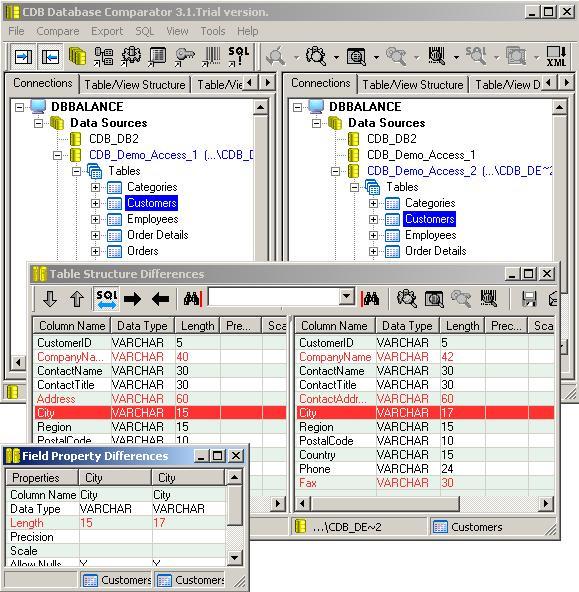
Task: Click the gear settings icon in main toolbar
Action: point(131,57)
